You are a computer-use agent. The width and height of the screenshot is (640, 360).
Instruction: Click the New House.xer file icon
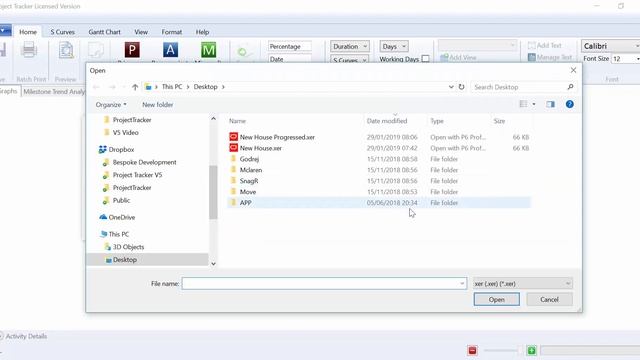point(233,148)
